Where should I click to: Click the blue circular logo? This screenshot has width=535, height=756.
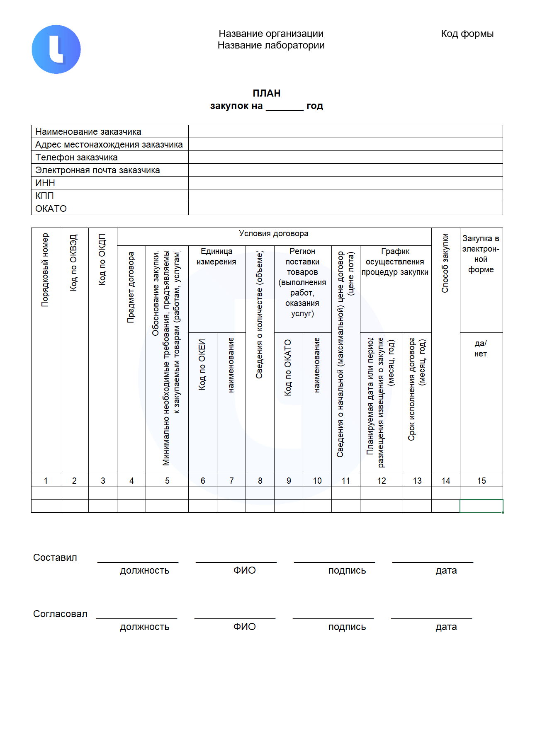coord(56,49)
